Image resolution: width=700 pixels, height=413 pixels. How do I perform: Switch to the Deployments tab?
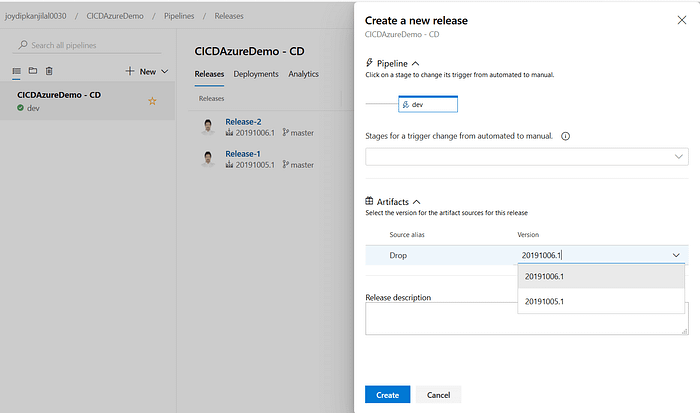256,74
